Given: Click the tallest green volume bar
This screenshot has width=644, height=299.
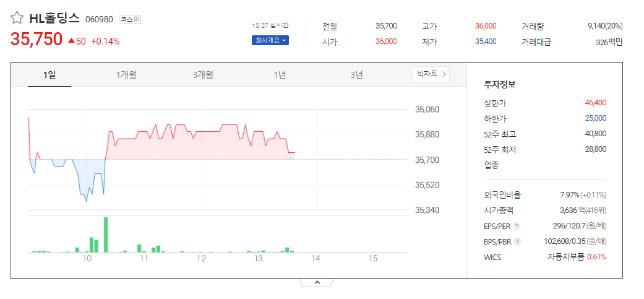Looking at the screenshot, I should (106, 235).
